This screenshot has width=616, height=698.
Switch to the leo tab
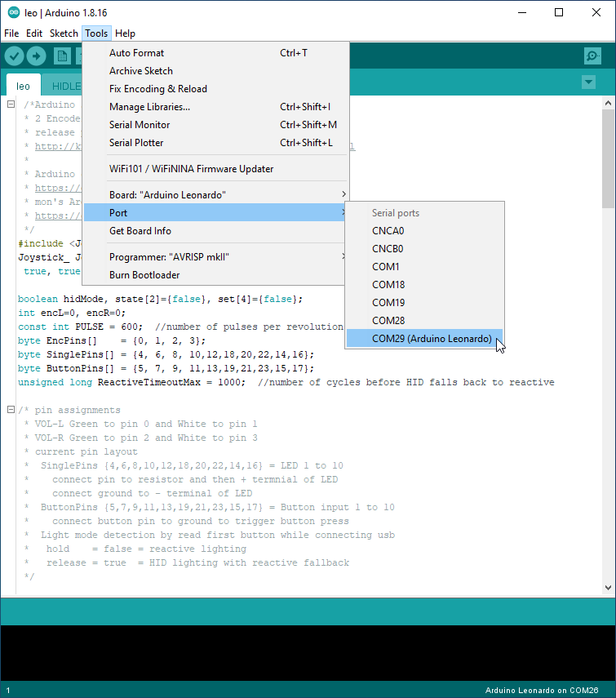23,86
